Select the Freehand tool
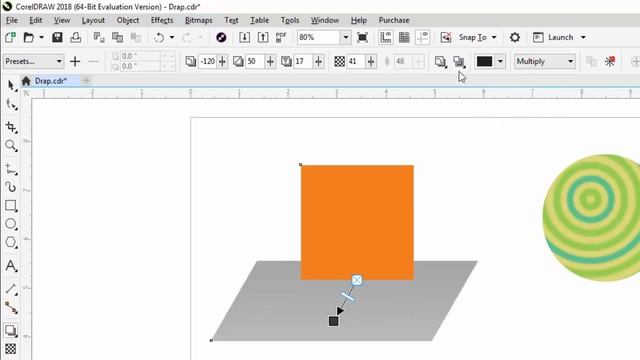The width and height of the screenshot is (640, 360). click(x=11, y=169)
